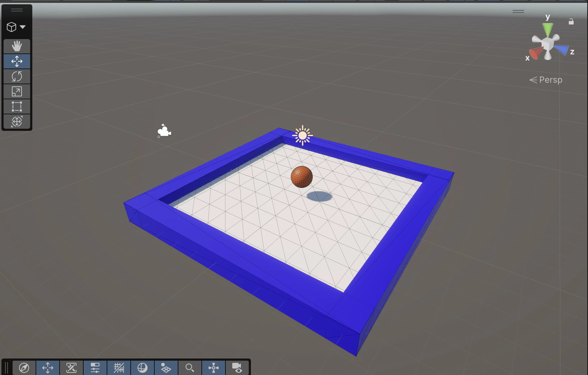
Task: Select the Scale tool
Action: coord(17,91)
